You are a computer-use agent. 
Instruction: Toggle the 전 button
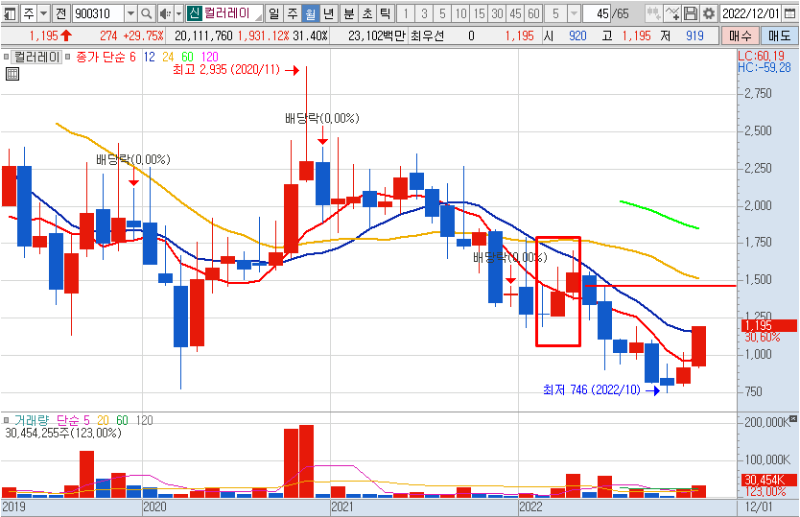61,13
